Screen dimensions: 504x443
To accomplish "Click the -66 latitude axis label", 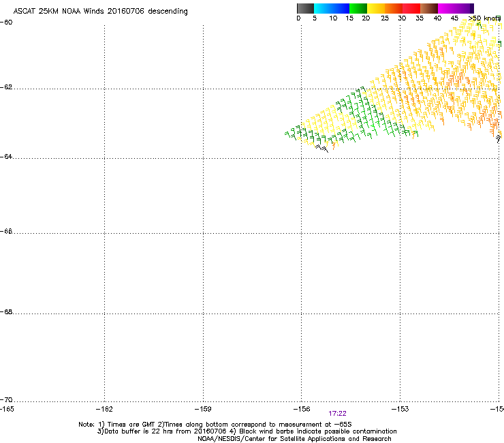I will coord(6,231).
